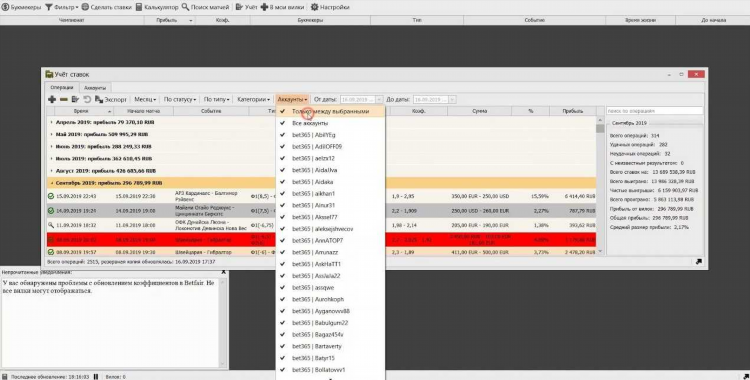Open the Учёт bet accounting button
The width and height of the screenshot is (750, 380).
click(246, 7)
